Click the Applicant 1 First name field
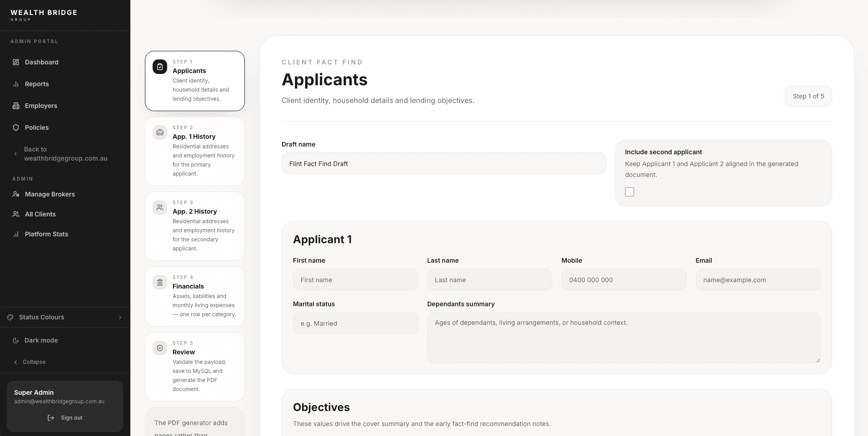The width and height of the screenshot is (868, 436). 356,279
